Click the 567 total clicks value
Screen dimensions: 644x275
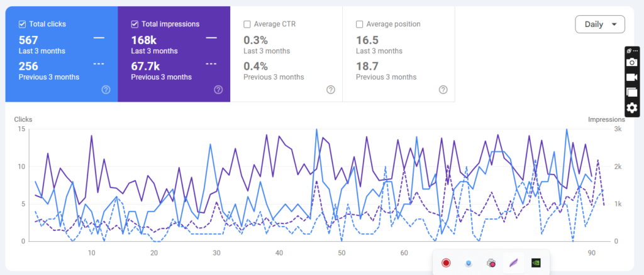coord(29,40)
